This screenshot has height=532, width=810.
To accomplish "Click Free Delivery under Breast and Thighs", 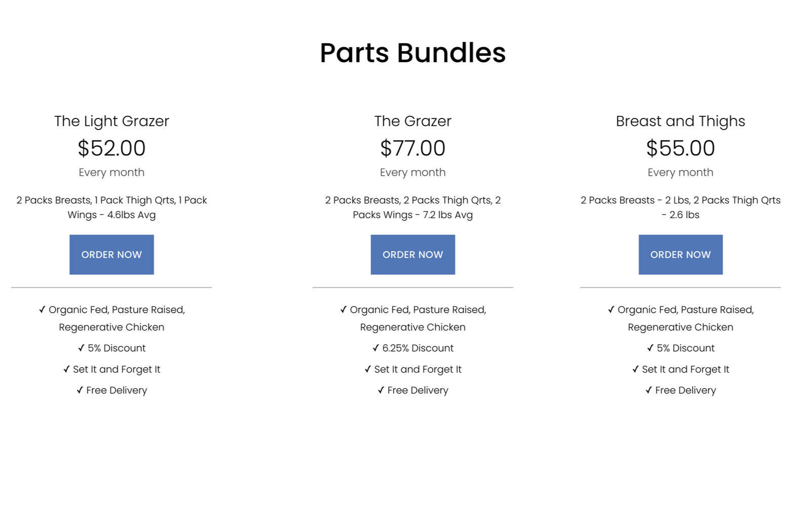I will [x=680, y=390].
